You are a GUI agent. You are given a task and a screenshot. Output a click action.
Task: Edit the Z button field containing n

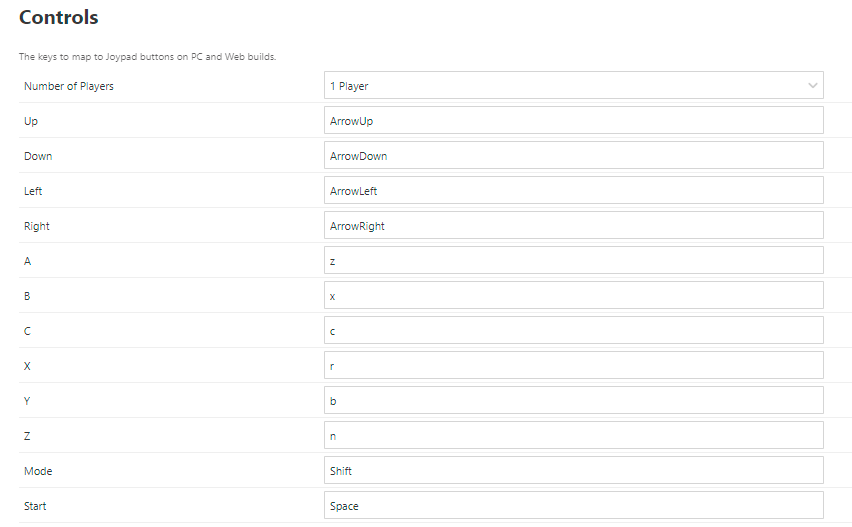573,436
